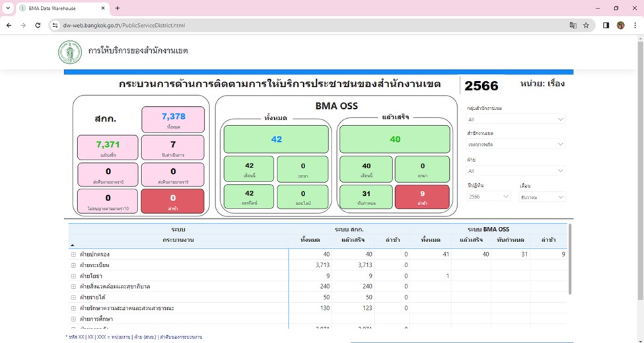Open the tab search chevron
This screenshot has height=343, width=644.
[x=7, y=8]
